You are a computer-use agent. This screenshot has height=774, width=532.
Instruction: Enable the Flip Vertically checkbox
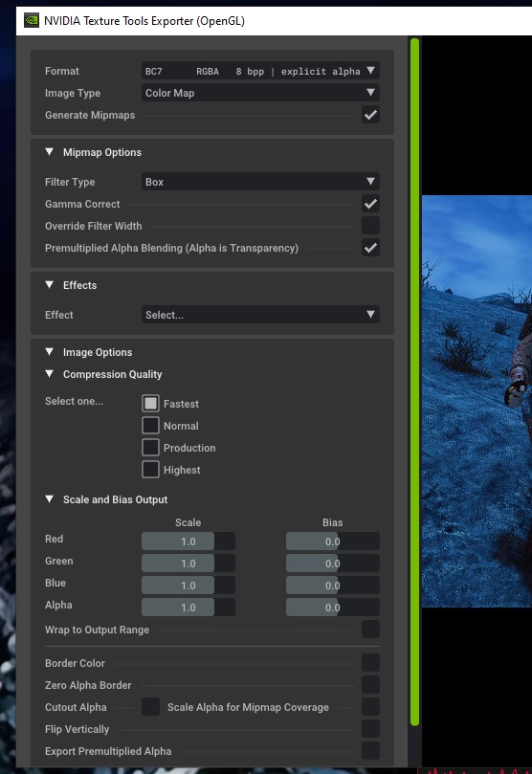pos(370,729)
